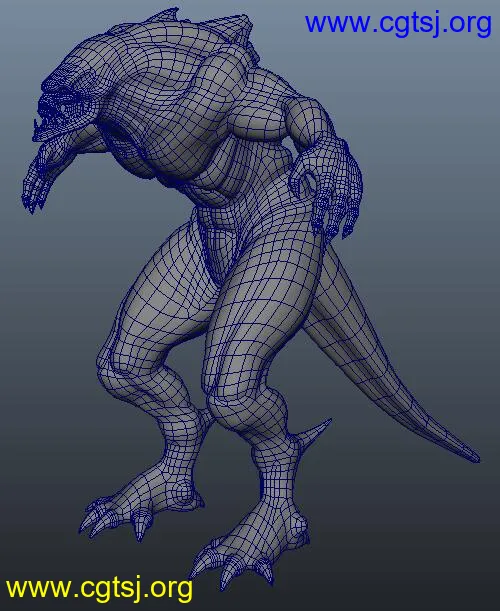This screenshot has width=500, height=611.
Task: Open the yellow www.cgtsj.org watermark link
Action: pos(99,588)
